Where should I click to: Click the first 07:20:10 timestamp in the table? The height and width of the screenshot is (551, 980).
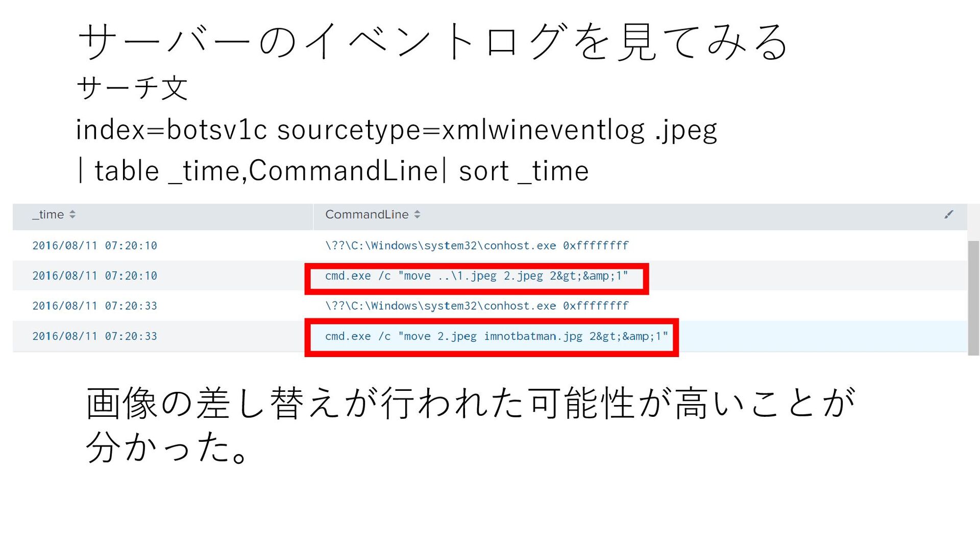tap(94, 246)
